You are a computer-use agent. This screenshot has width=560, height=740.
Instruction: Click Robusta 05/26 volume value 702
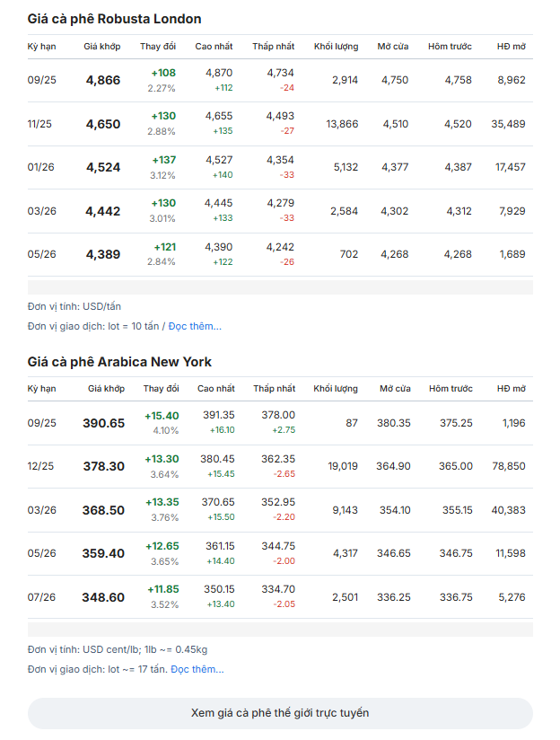click(x=348, y=254)
